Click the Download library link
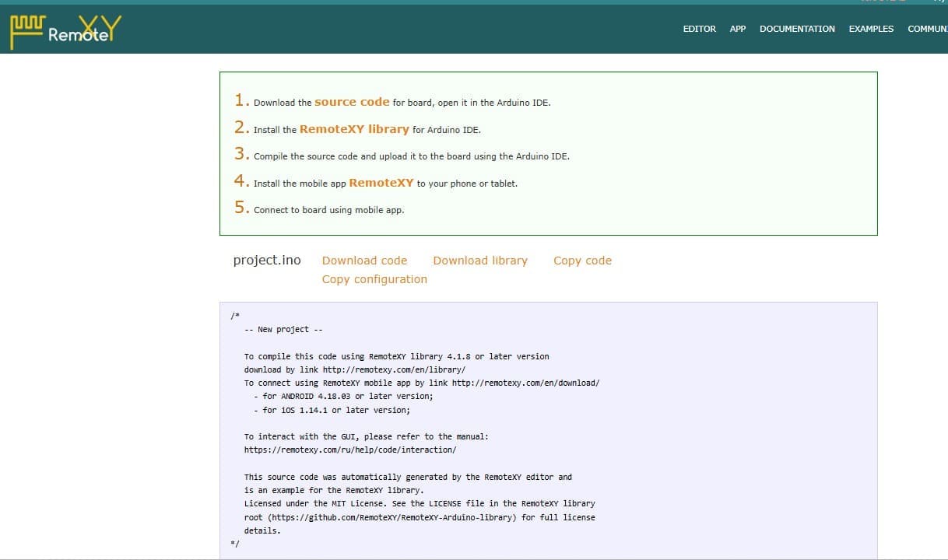Image resolution: width=948 pixels, height=560 pixels. tap(480, 261)
